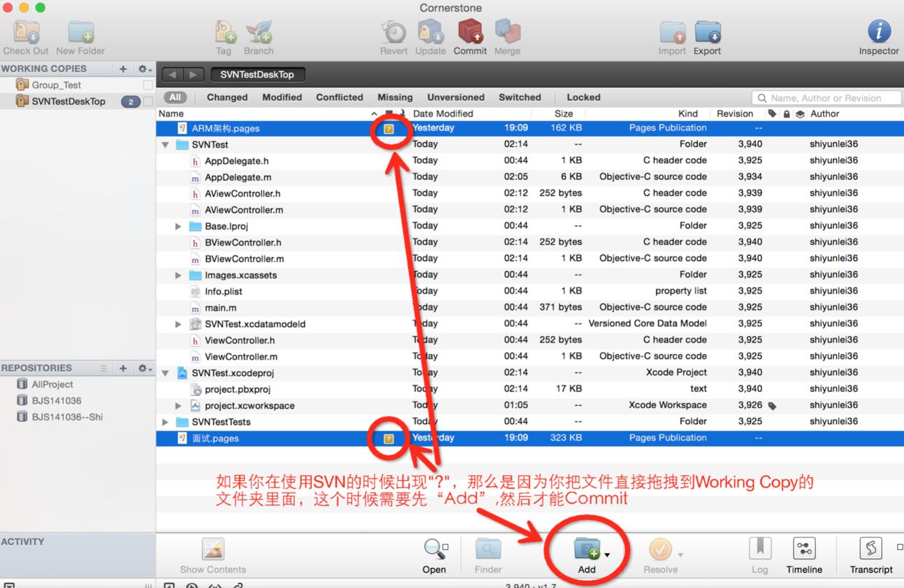Filter by Unversioned files
Image resolution: width=904 pixels, height=588 pixels.
point(456,98)
